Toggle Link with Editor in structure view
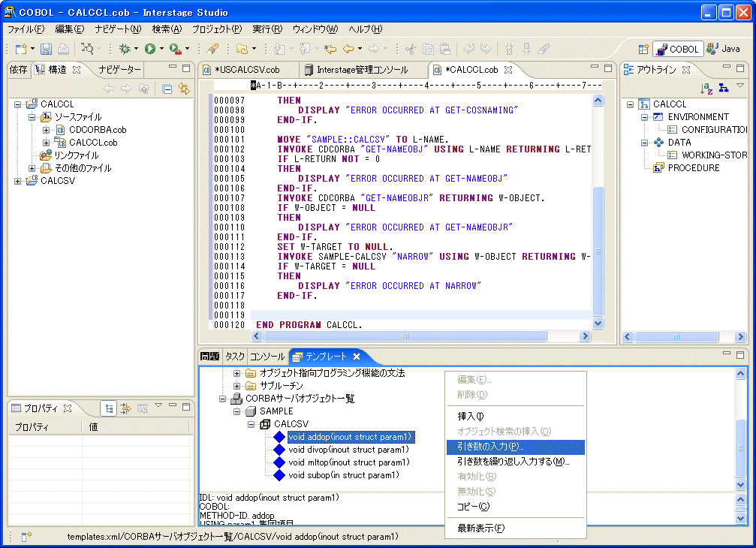756x548 pixels. 184,89
